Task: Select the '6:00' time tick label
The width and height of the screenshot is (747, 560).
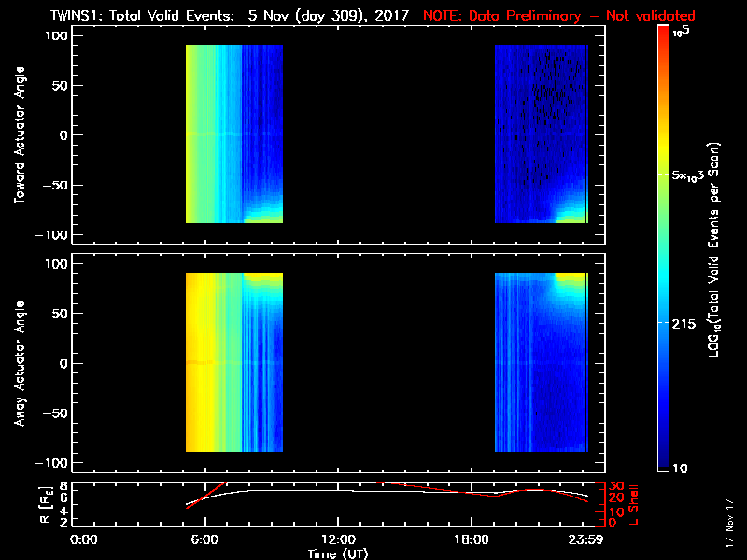Action: tap(211, 539)
